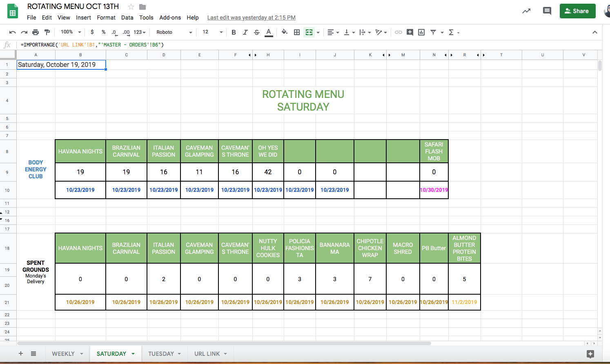The height and width of the screenshot is (364, 610).
Task: Open the borders tool
Action: [297, 32]
